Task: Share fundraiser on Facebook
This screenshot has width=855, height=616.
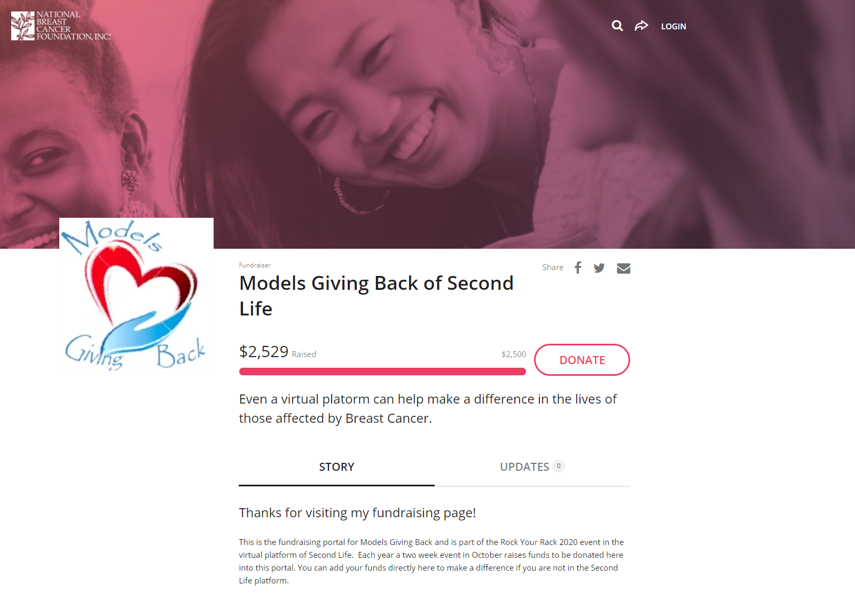Action: tap(578, 267)
